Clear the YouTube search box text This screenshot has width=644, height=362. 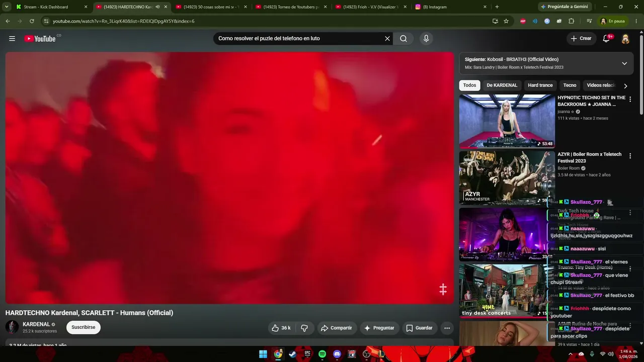[387, 39]
